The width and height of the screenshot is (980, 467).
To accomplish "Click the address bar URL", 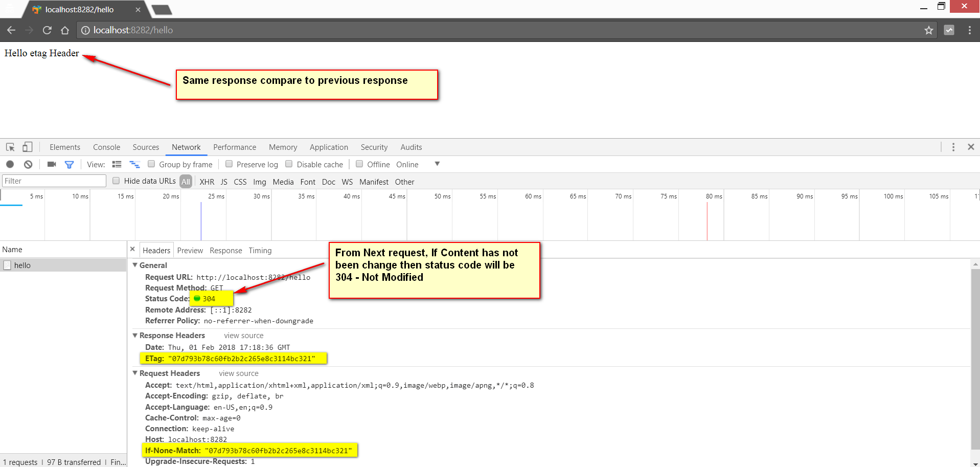I will click(133, 30).
